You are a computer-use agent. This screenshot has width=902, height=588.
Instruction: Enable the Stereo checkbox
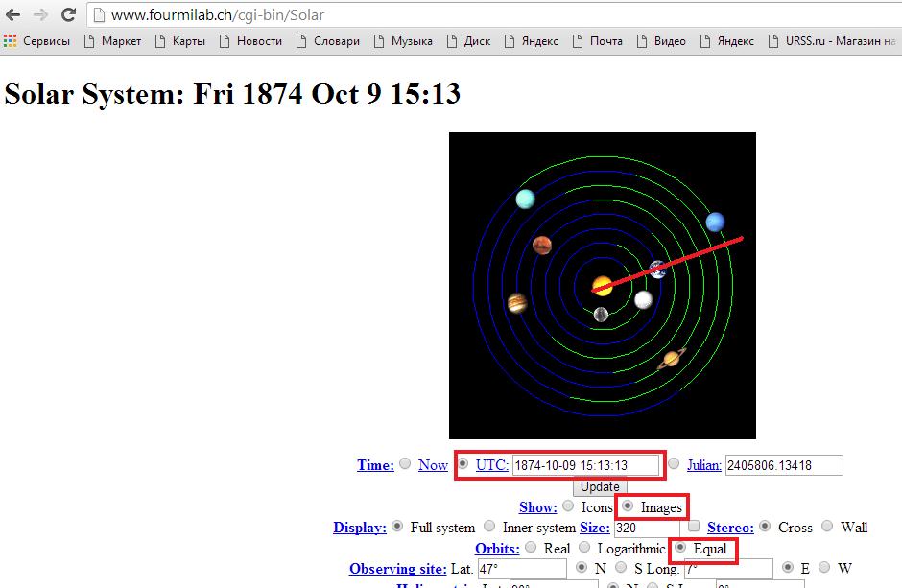click(x=694, y=527)
